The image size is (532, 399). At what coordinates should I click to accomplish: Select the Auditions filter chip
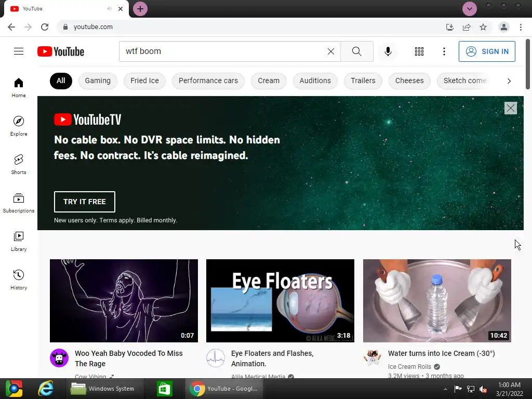pyautogui.click(x=315, y=81)
